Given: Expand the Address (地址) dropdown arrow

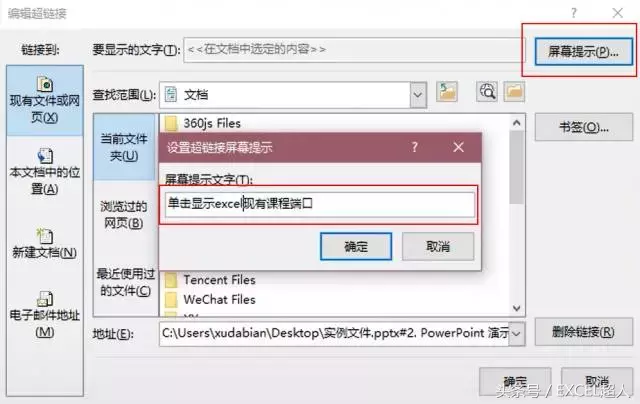Looking at the screenshot, I should click(x=517, y=334).
